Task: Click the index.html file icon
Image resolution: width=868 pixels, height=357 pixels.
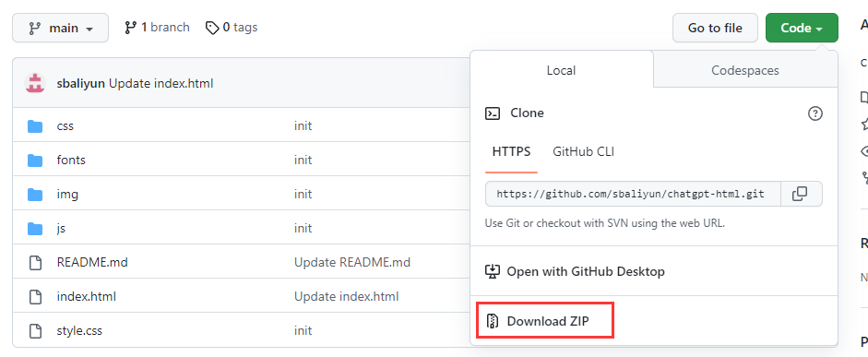Action: point(35,297)
